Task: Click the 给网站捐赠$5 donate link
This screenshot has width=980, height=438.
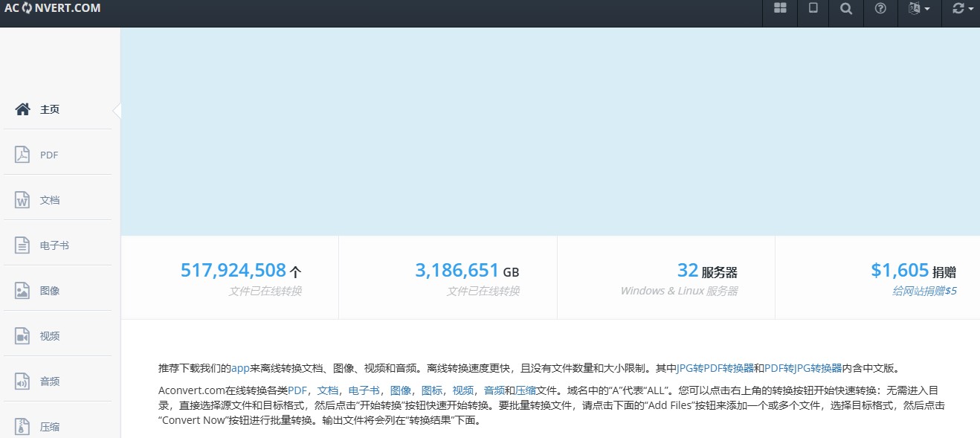Action: [x=924, y=291]
